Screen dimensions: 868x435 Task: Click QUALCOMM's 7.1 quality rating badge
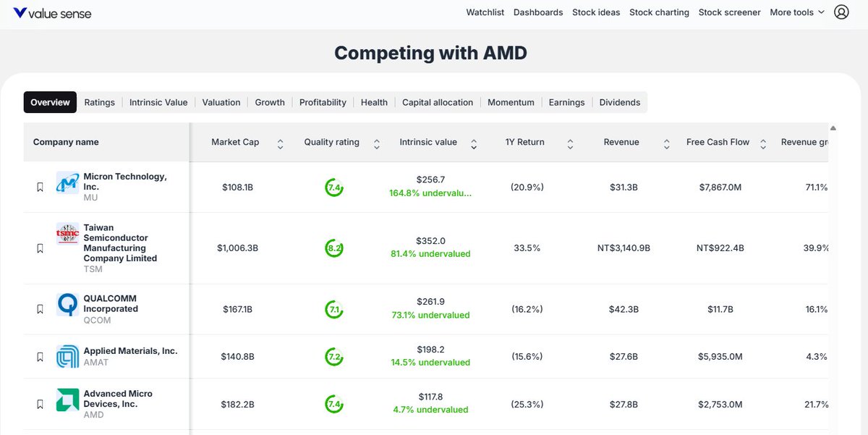333,309
